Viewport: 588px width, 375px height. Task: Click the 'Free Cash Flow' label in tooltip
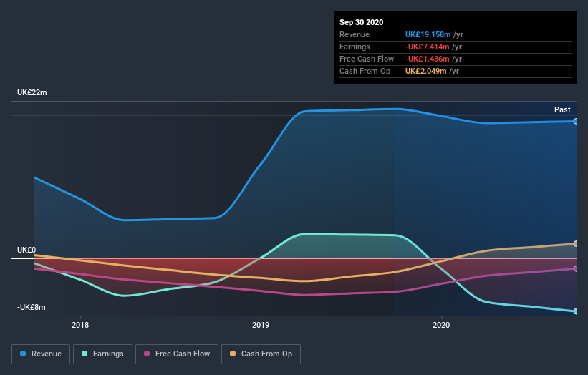coord(367,59)
